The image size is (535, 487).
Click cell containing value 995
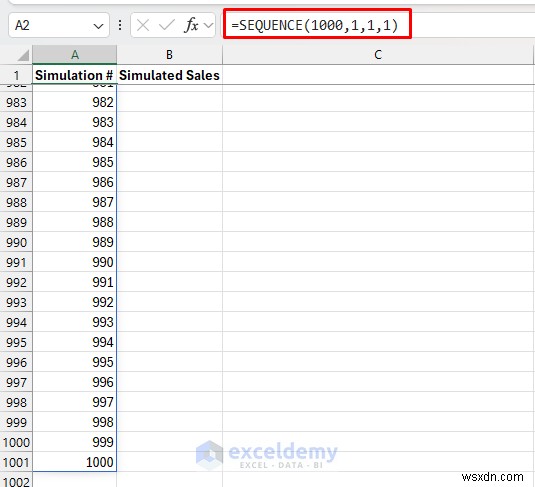click(x=75, y=362)
